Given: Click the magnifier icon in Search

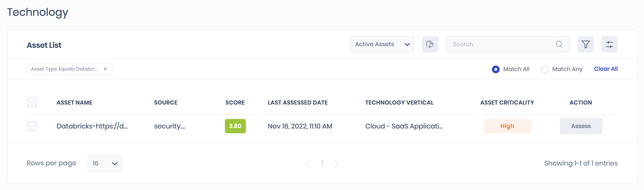Looking at the screenshot, I should tap(559, 44).
